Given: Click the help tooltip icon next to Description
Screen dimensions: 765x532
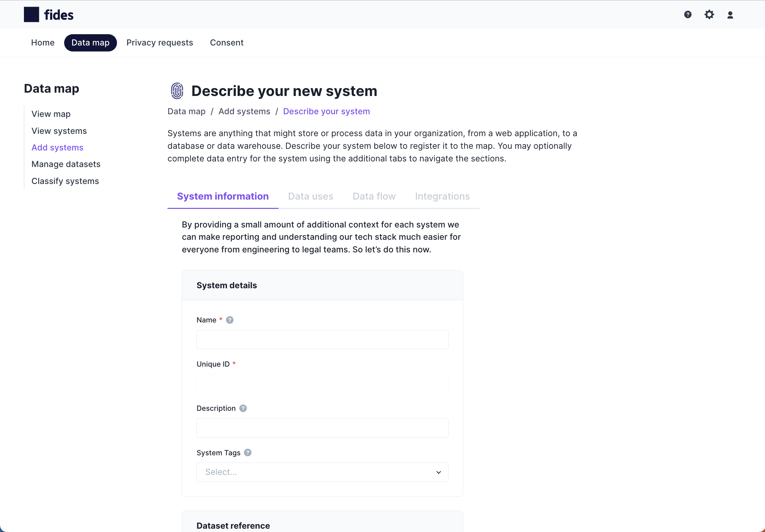Looking at the screenshot, I should tap(243, 408).
